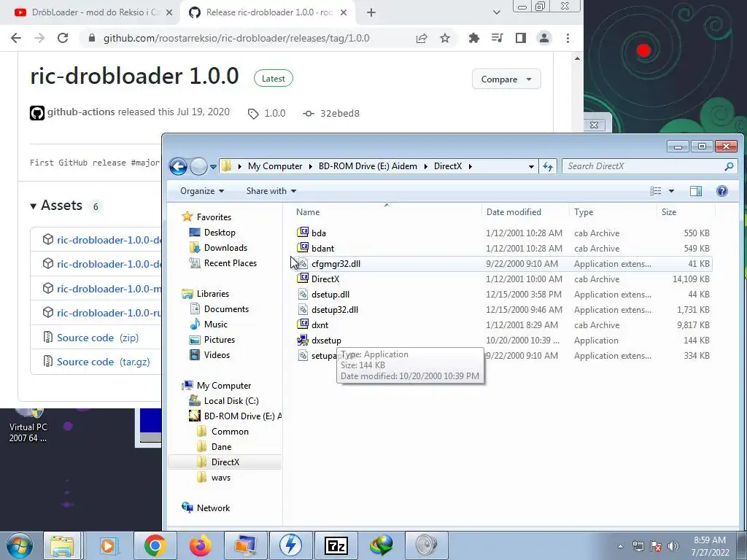This screenshot has width=747, height=560.
Task: Click the change view icon in Explorer toolbar
Action: (x=656, y=191)
